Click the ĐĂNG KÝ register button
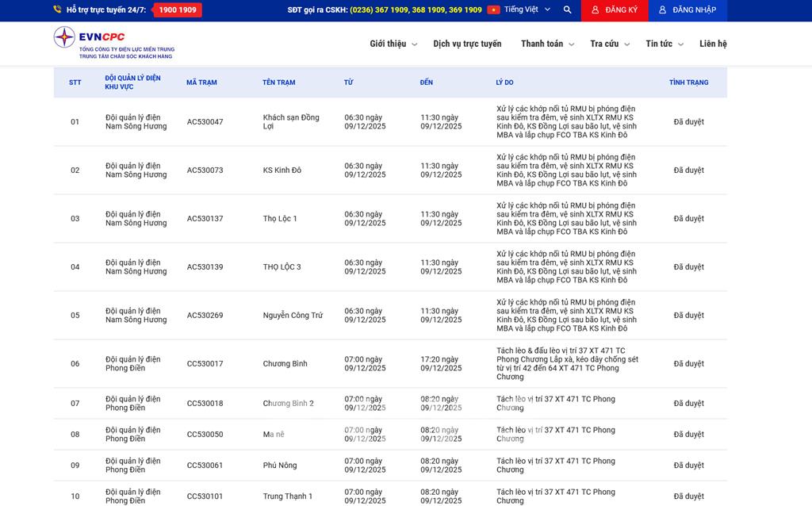Screen dimensions: 812x506 pos(615,10)
